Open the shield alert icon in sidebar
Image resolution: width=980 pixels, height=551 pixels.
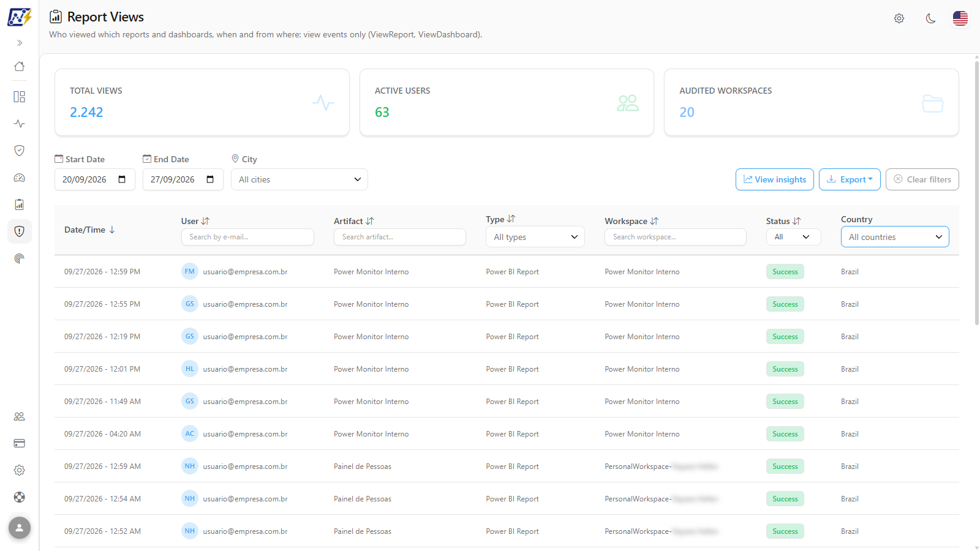point(20,231)
